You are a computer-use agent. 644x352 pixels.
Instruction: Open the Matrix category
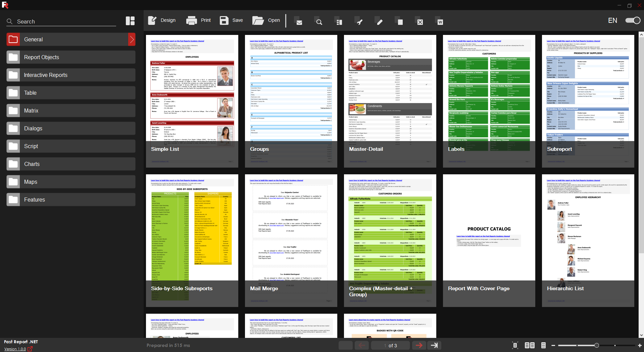[71, 111]
